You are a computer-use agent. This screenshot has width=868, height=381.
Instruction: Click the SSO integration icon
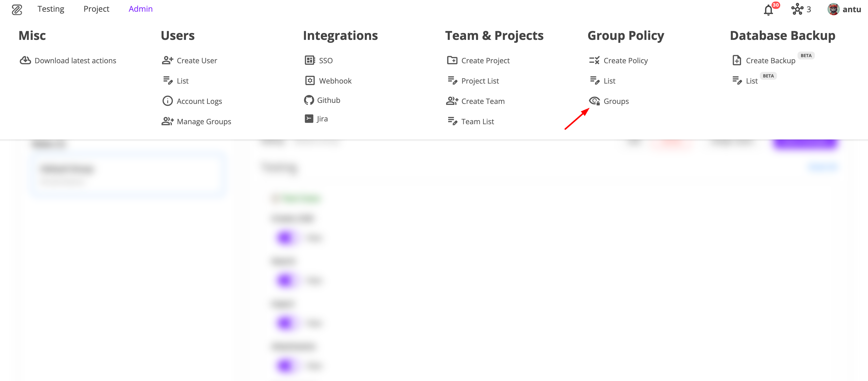[x=310, y=60]
